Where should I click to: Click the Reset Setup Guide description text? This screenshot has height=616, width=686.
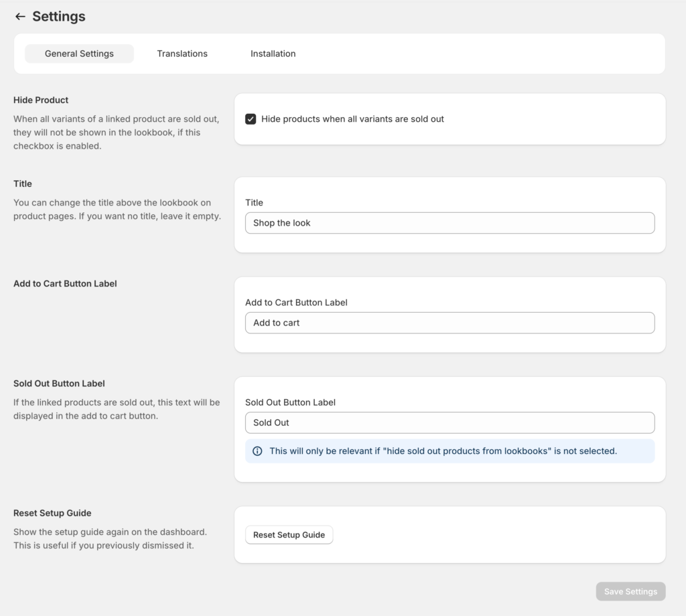tap(110, 538)
